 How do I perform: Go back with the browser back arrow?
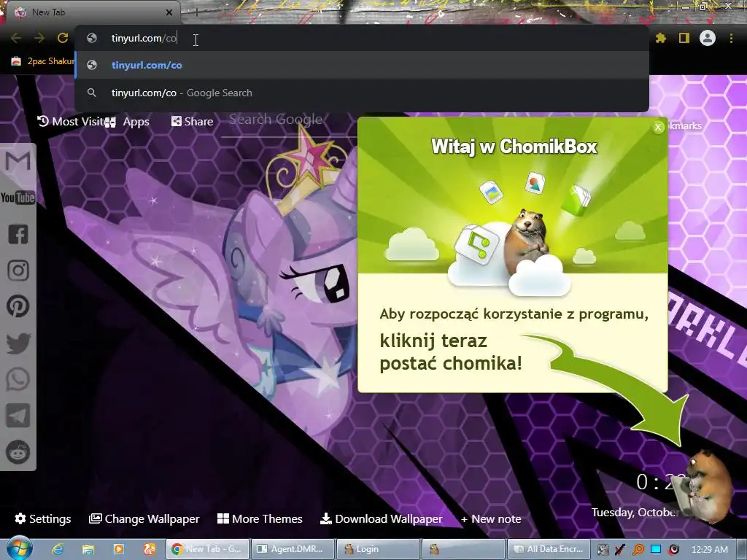coord(16,38)
